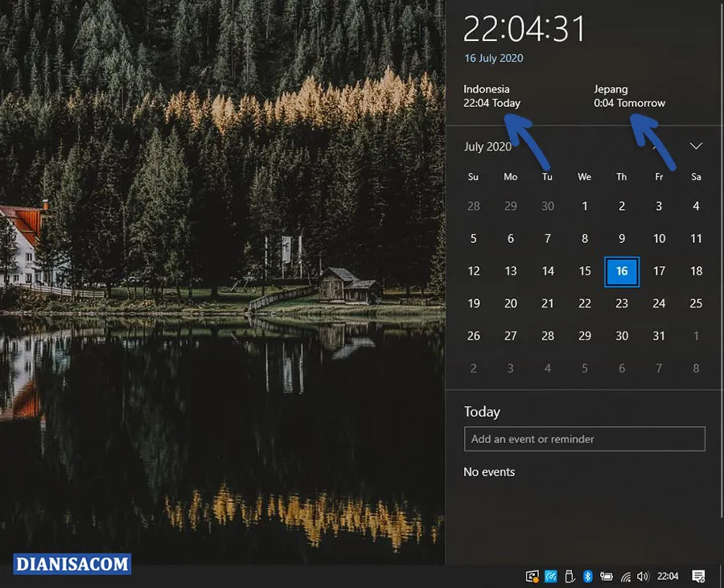This screenshot has width=724, height=588.
Task: Click the battery power icon
Action: pyautogui.click(x=605, y=576)
